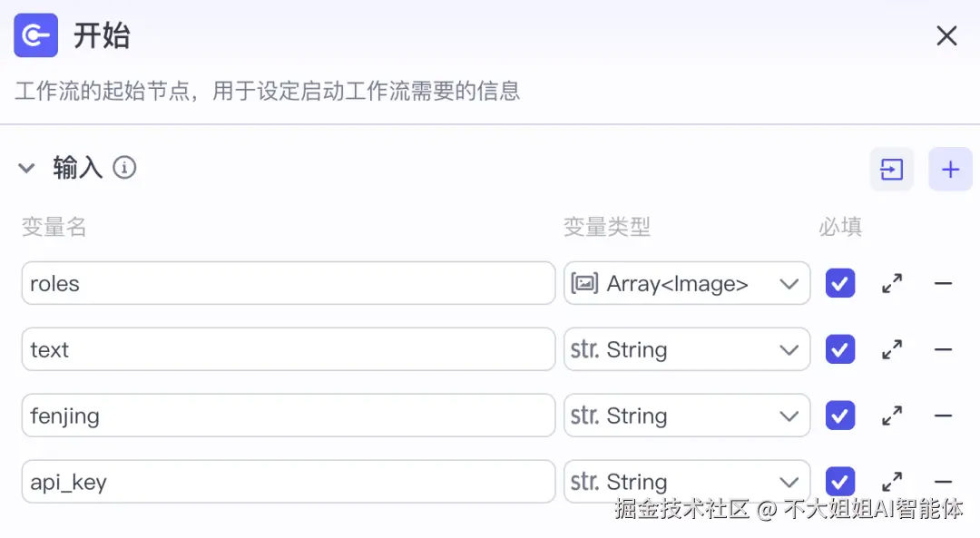980x538 pixels.
Task: Click the api_key variable name field
Action: [289, 482]
